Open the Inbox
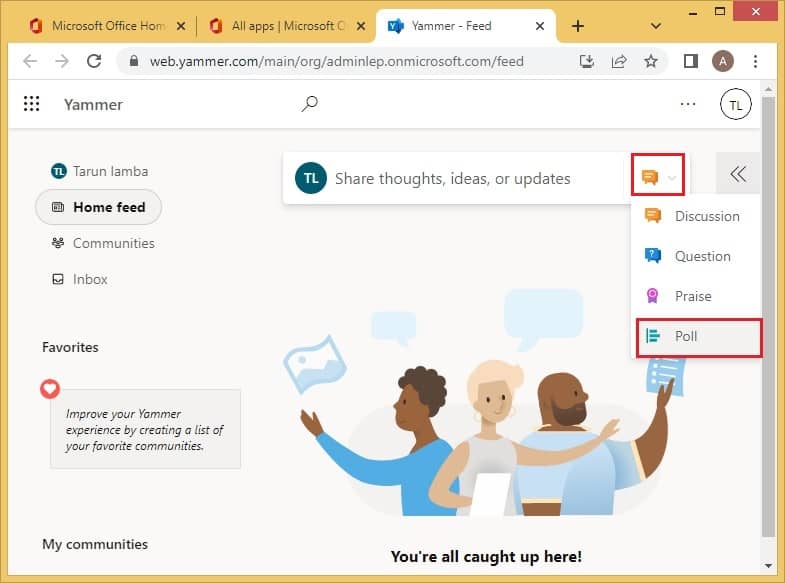 [80, 279]
